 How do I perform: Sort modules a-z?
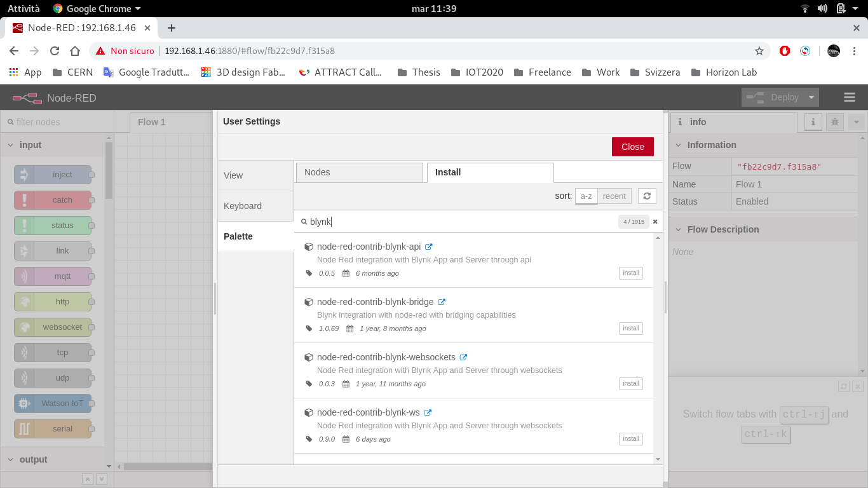[586, 196]
